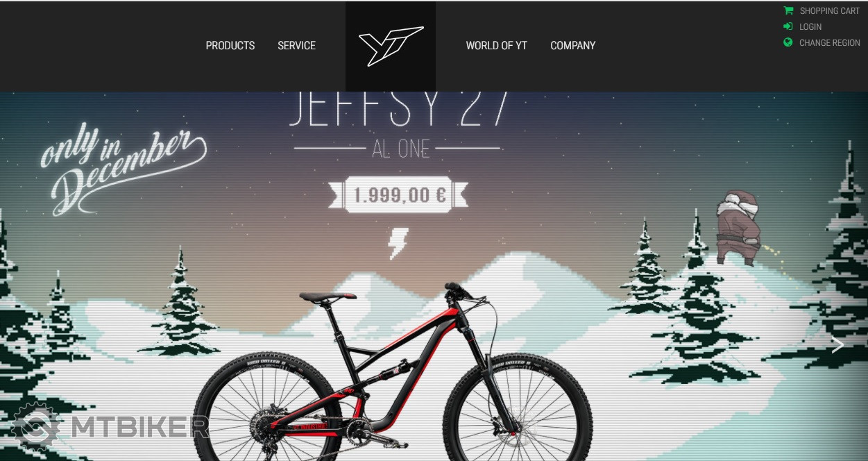
Task: Click the MTBIKER gear logo watermark
Action: pos(35,427)
